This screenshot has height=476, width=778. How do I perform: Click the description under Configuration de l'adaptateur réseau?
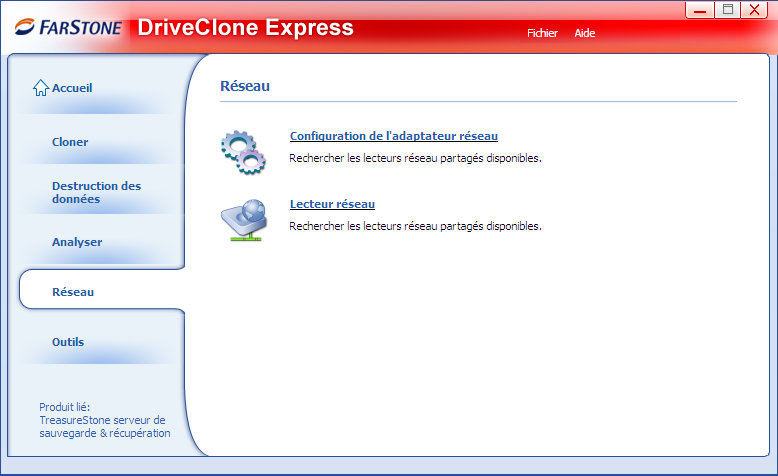tap(415, 158)
